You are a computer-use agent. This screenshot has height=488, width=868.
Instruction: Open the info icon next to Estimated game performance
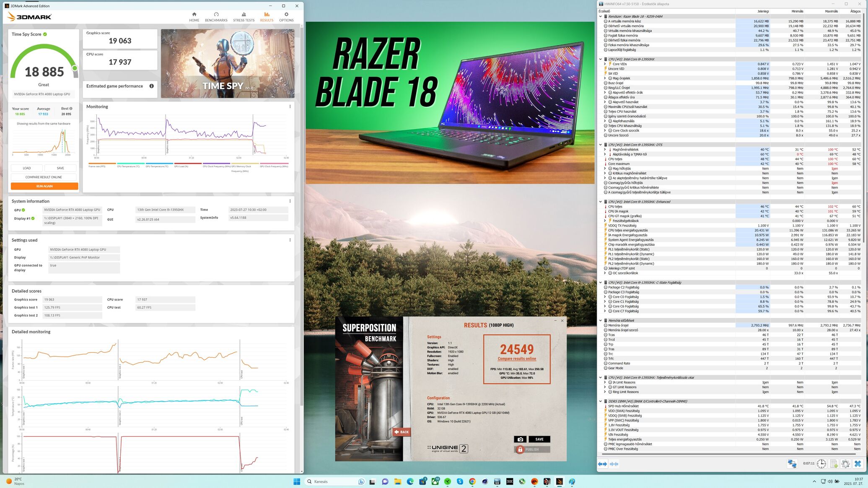[x=152, y=86]
